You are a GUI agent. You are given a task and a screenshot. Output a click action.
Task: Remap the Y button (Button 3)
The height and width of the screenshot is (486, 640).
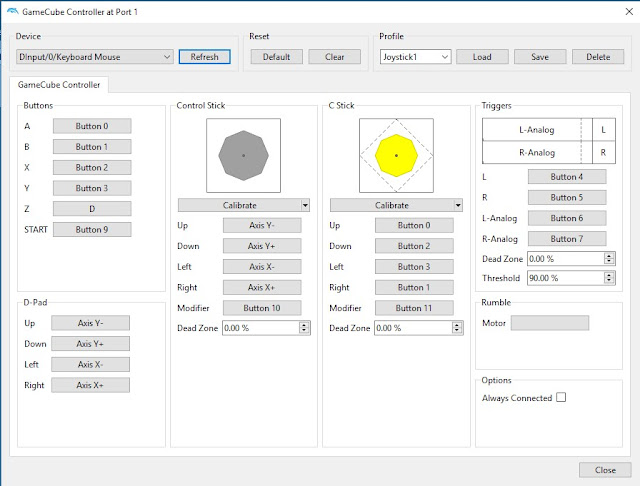pyautogui.click(x=92, y=188)
